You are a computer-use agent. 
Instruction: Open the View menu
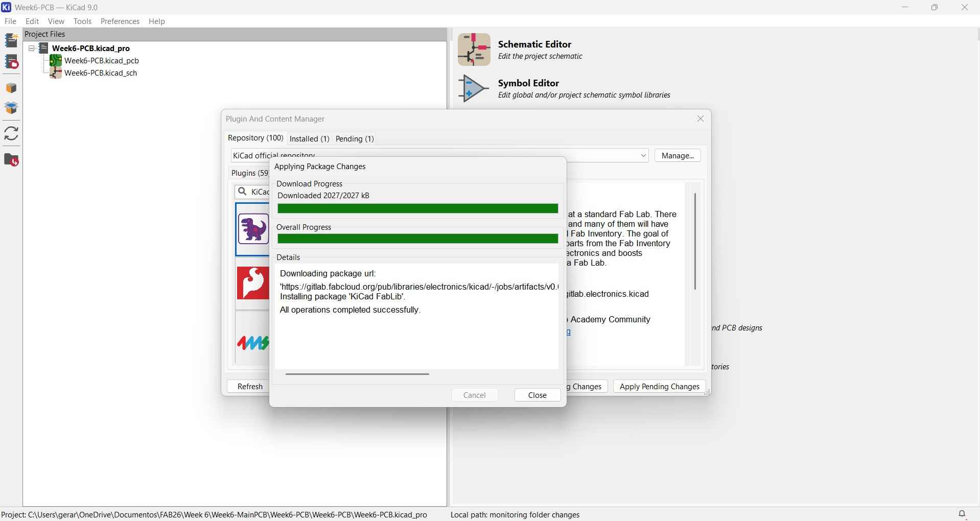coord(56,21)
